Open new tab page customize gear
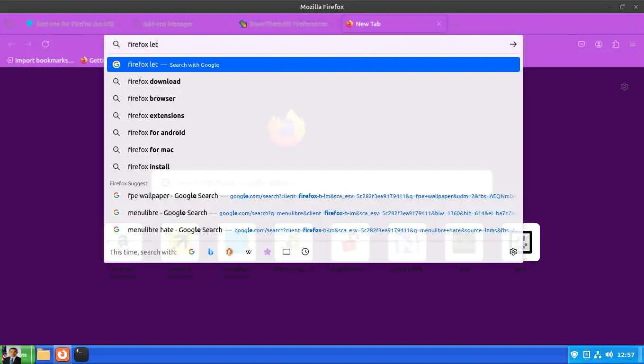 625,87
